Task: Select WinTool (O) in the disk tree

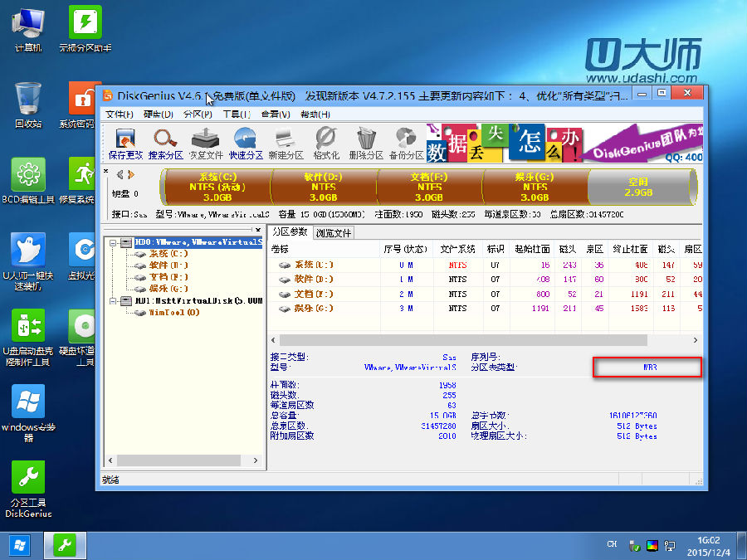Action: 174,313
